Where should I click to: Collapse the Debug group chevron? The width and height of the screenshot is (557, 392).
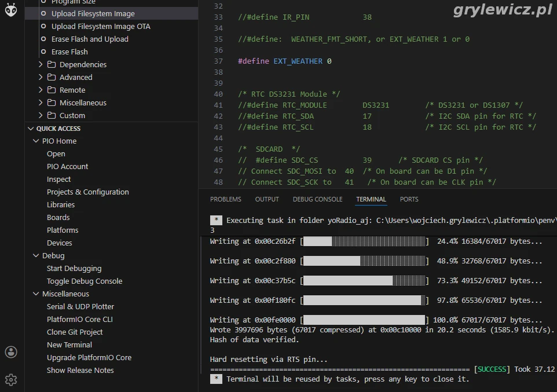[x=36, y=255]
